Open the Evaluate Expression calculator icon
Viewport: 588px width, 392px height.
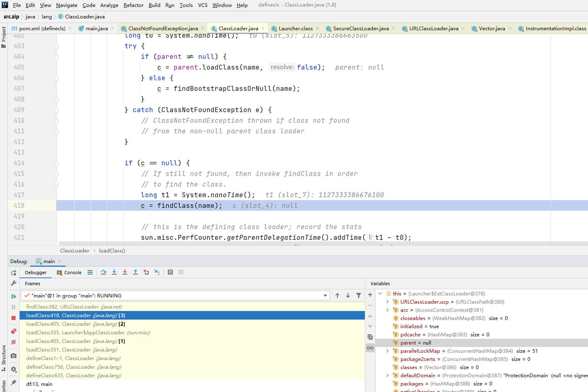pyautogui.click(x=170, y=272)
